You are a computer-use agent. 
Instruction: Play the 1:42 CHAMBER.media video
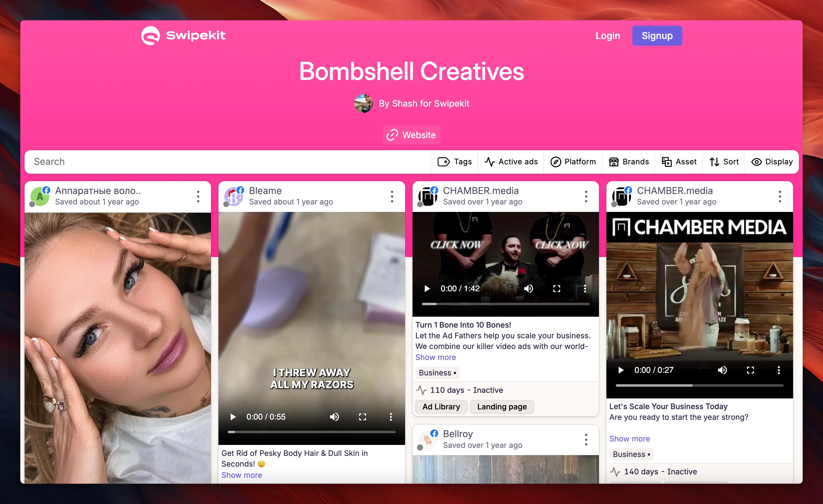[x=427, y=288]
